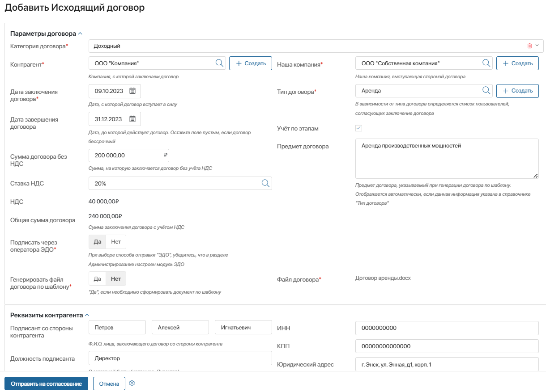This screenshot has width=546, height=392.
Task: Open the Договор аренды.docx file link
Action: pos(383,278)
